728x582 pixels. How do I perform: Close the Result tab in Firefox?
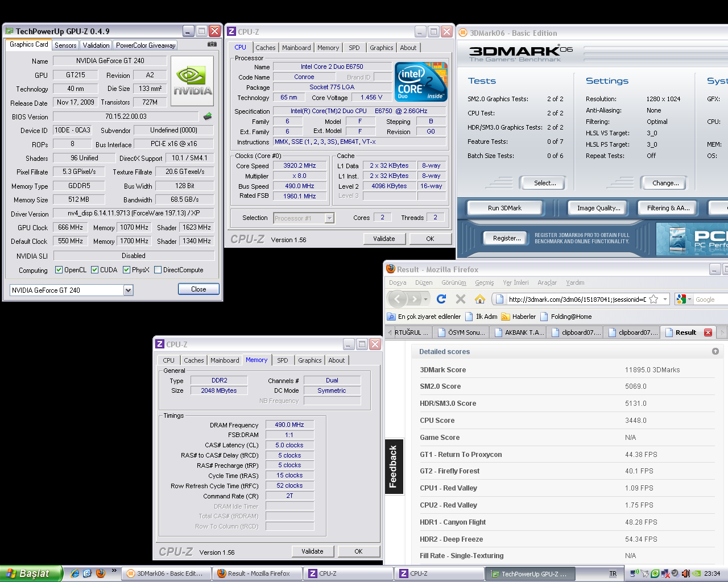tap(708, 332)
